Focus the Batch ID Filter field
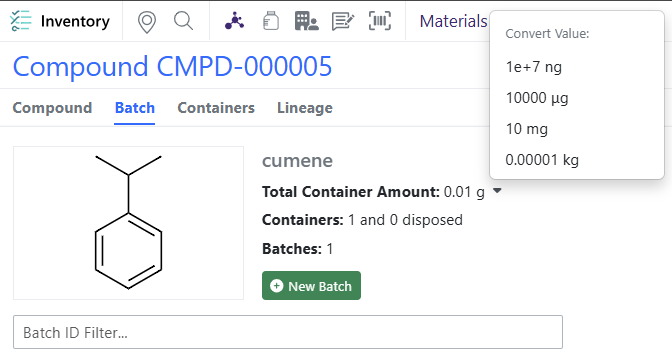The image size is (672, 361). pos(288,332)
